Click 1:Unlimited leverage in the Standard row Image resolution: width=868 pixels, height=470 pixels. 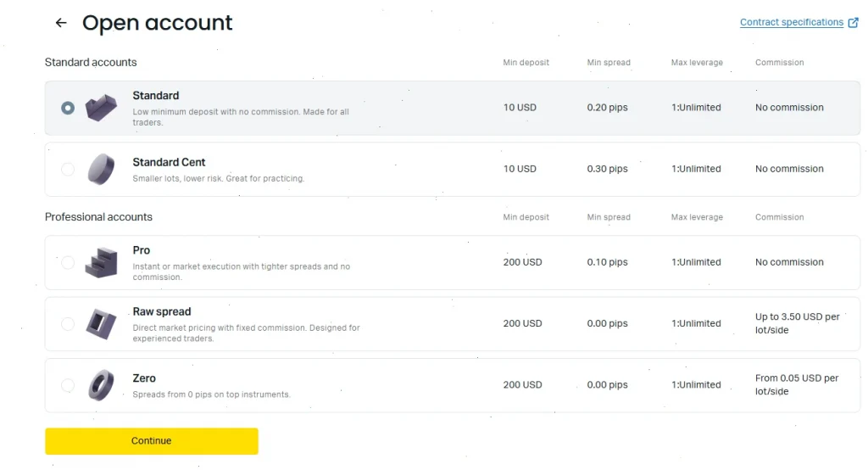696,108
